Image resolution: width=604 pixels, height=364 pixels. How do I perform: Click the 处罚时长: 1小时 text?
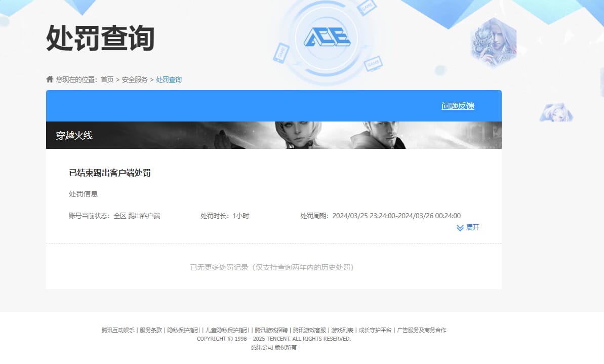225,216
